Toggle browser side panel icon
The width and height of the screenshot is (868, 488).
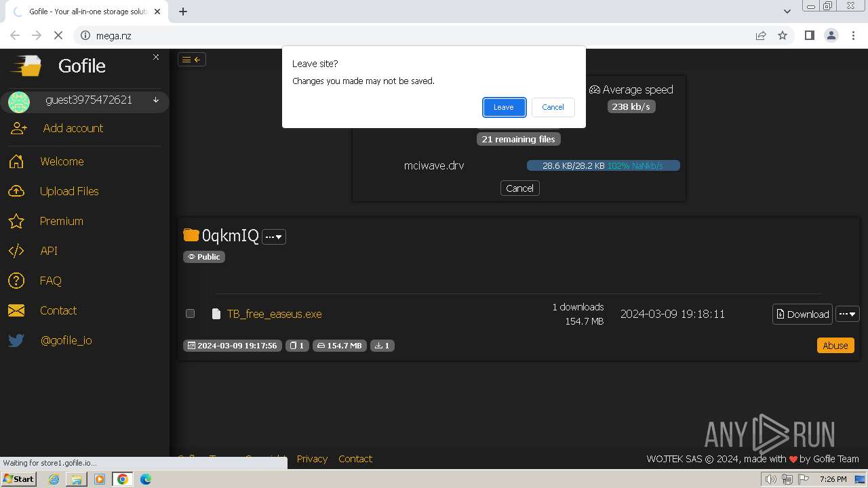(x=809, y=36)
